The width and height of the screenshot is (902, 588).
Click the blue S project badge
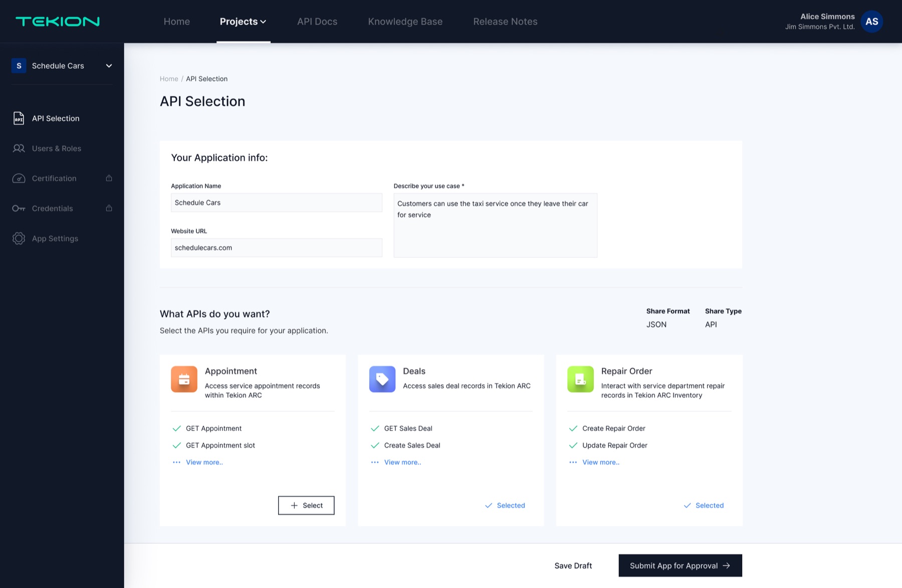tap(19, 66)
